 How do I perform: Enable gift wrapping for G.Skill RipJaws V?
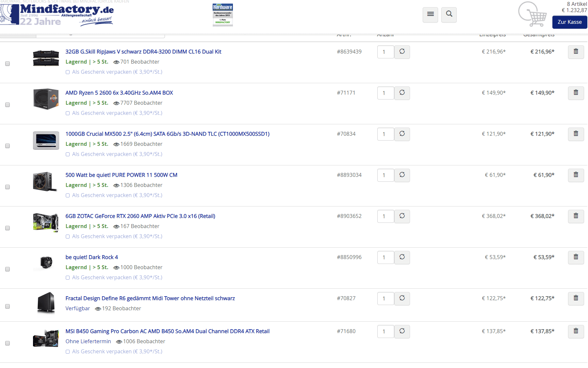click(x=68, y=72)
